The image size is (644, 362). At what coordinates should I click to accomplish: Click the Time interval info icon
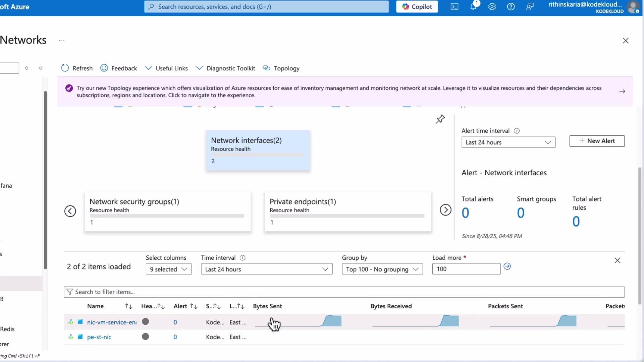tap(243, 258)
